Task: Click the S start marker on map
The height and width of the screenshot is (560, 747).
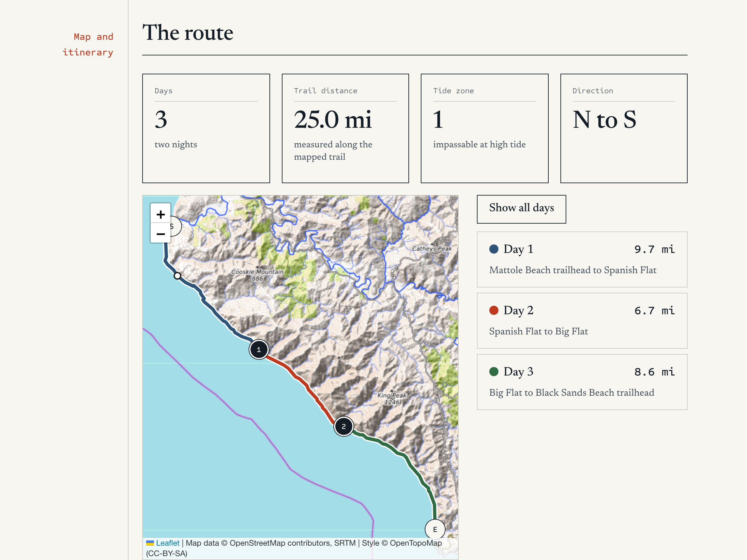Action: pyautogui.click(x=175, y=226)
